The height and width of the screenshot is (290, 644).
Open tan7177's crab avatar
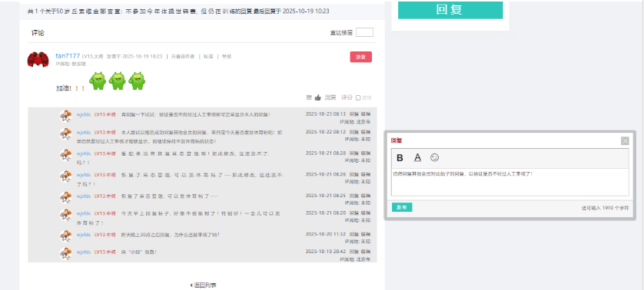click(x=38, y=60)
